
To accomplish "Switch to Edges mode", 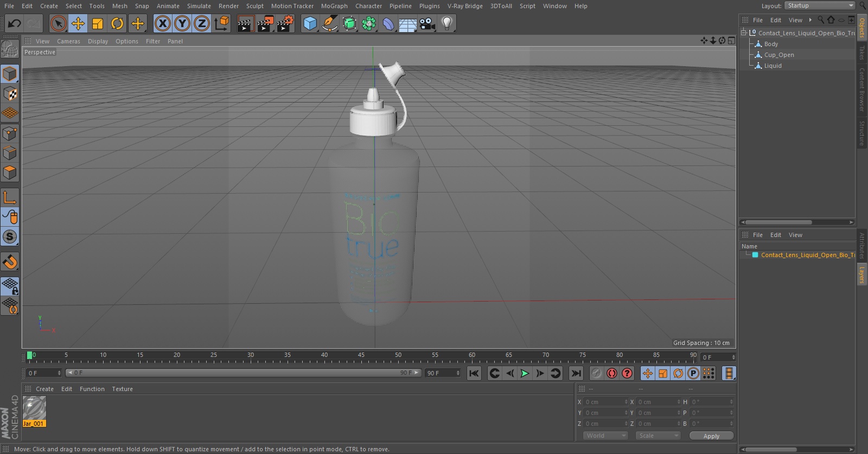I will click(10, 153).
